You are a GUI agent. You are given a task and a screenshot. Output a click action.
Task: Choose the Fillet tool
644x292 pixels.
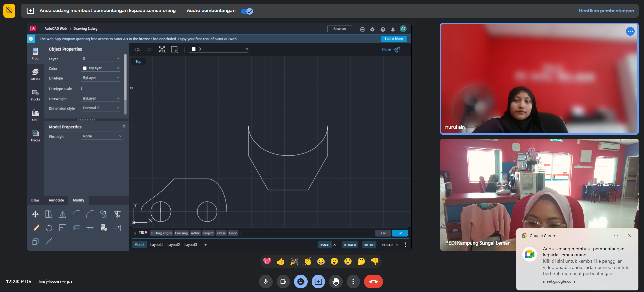click(x=76, y=214)
